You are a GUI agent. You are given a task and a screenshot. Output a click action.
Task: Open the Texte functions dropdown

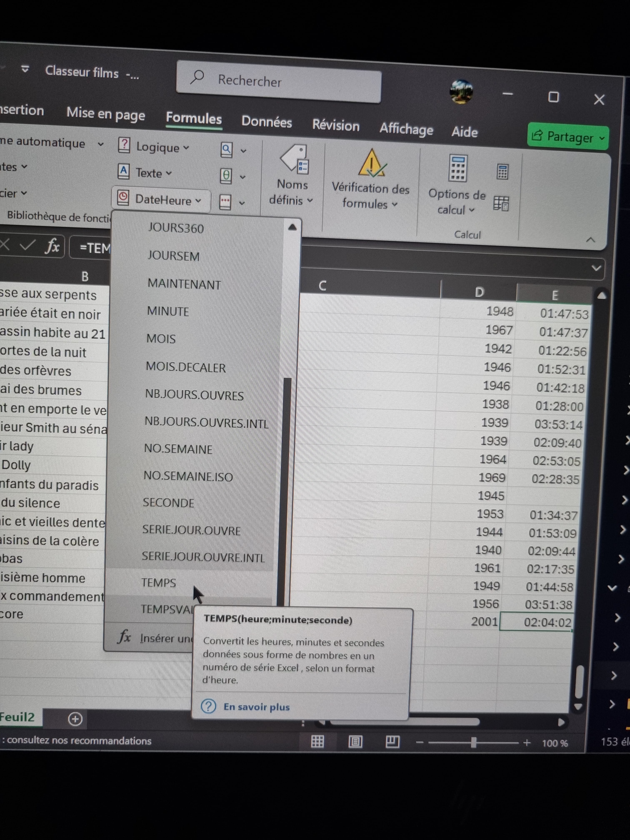145,172
